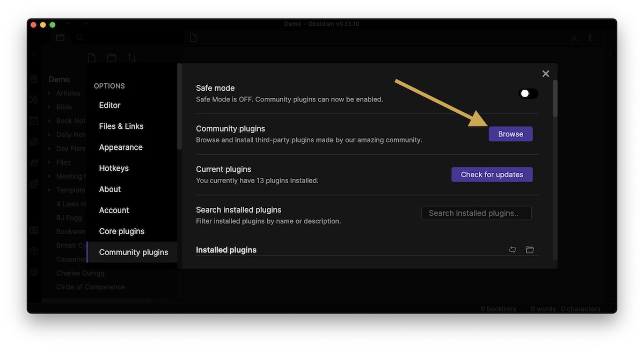Image resolution: width=644 pixels, height=349 pixels.
Task: Select the Community plugins tab
Action: [131, 252]
